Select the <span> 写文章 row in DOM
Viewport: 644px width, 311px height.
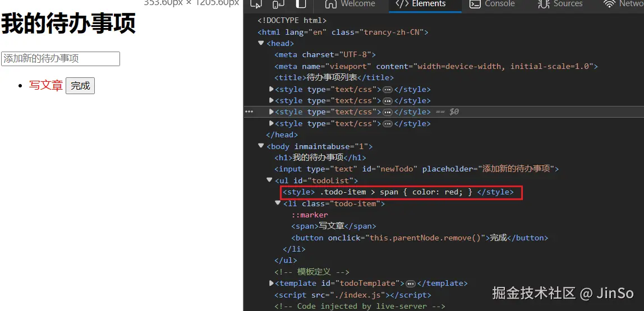tap(333, 226)
